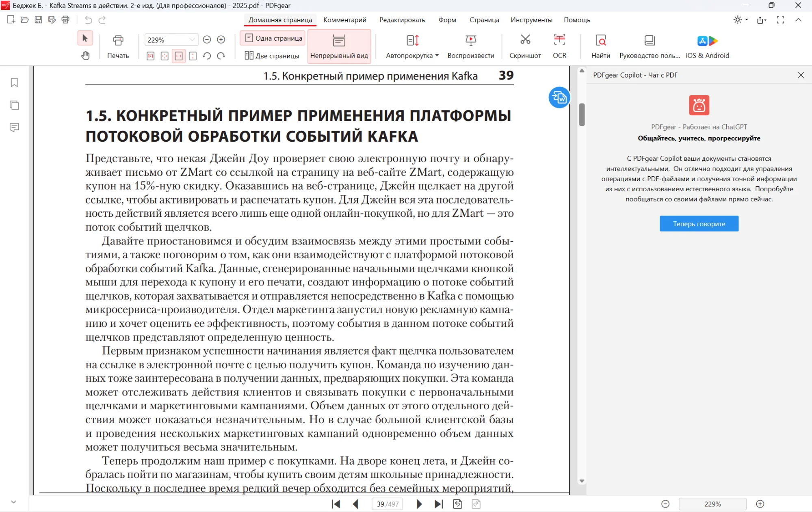Rotate the page counterclockwise

point(207,56)
